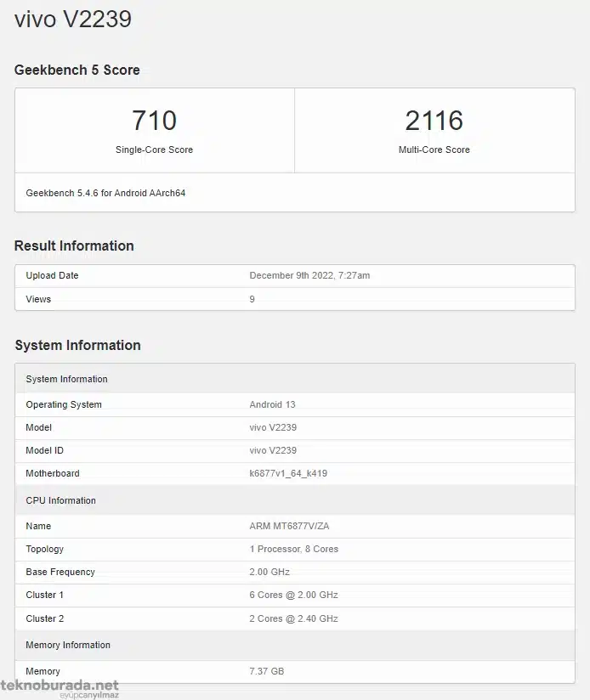
Task: Click the Result Information heading
Action: [74, 246]
